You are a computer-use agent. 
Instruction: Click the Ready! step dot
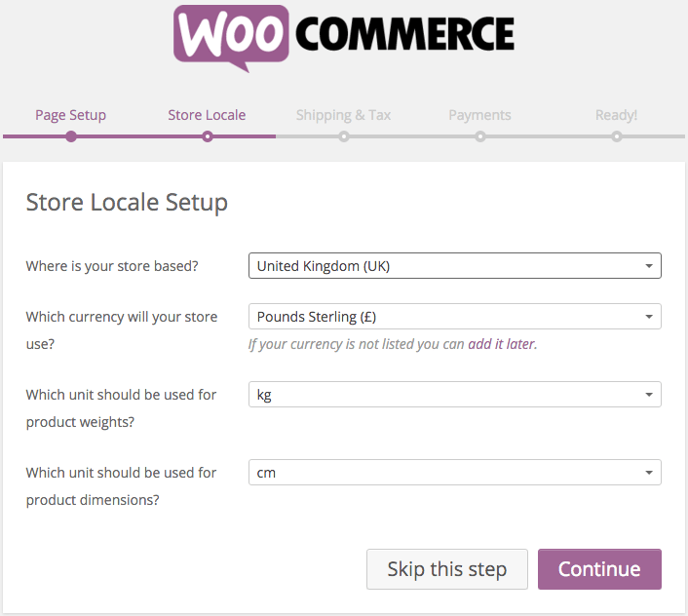[617, 136]
